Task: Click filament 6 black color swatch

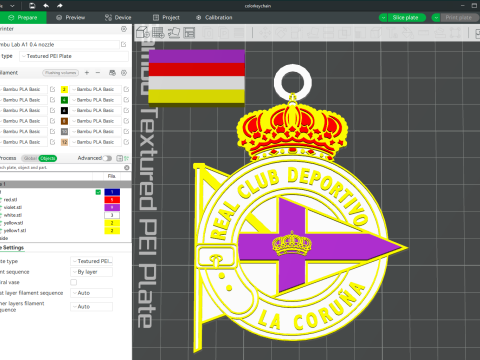Action: pos(64,110)
